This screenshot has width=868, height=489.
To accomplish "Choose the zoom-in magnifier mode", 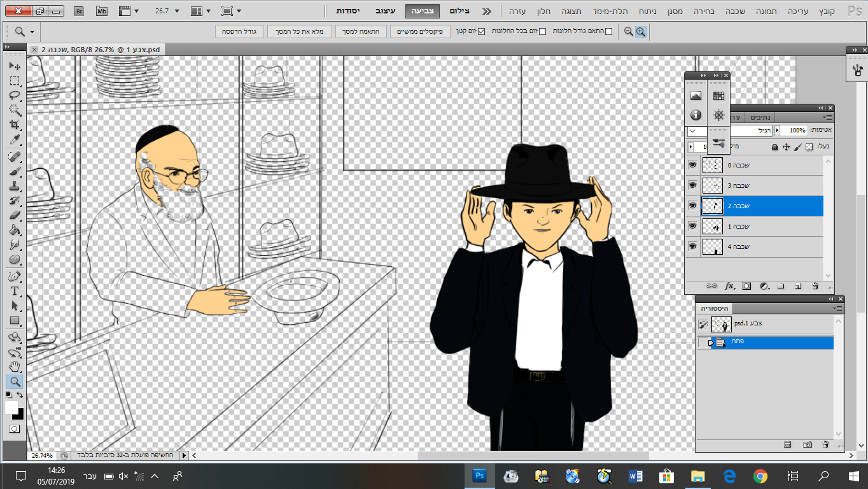I will click(x=640, y=31).
